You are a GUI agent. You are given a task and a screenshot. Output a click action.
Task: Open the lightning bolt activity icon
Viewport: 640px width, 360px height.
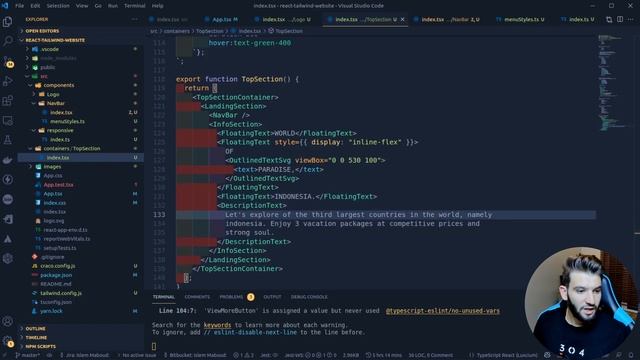coord(7,180)
